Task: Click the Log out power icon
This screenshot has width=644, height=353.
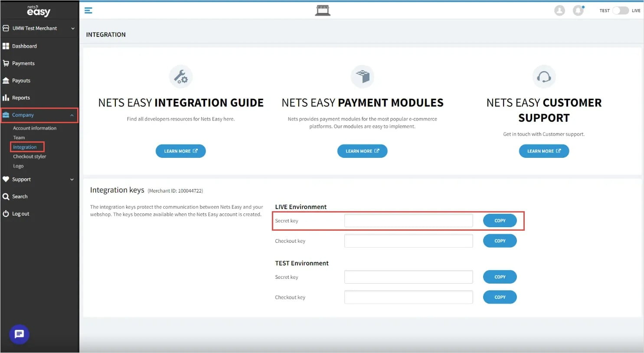Action: tap(6, 214)
